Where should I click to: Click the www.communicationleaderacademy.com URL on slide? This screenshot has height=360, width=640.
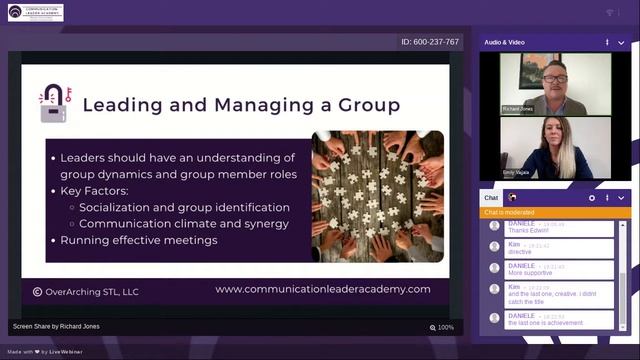tap(323, 289)
